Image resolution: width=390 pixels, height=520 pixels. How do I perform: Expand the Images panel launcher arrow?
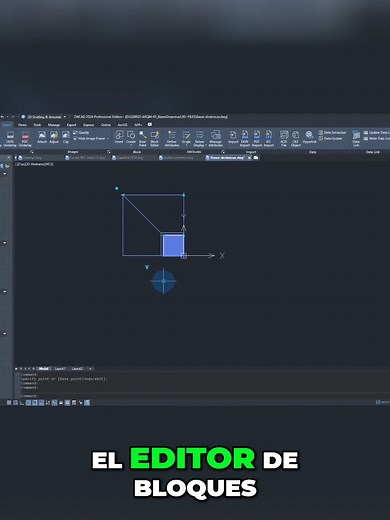pos(108,152)
